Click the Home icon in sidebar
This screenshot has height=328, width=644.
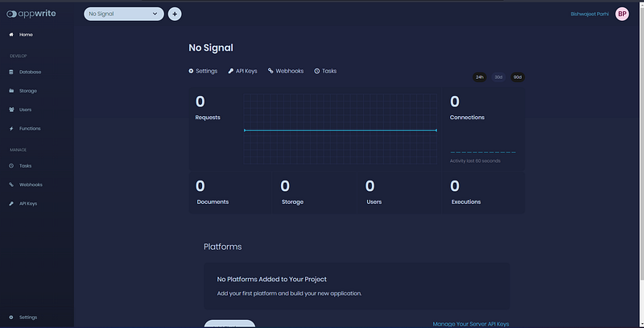pyautogui.click(x=11, y=35)
